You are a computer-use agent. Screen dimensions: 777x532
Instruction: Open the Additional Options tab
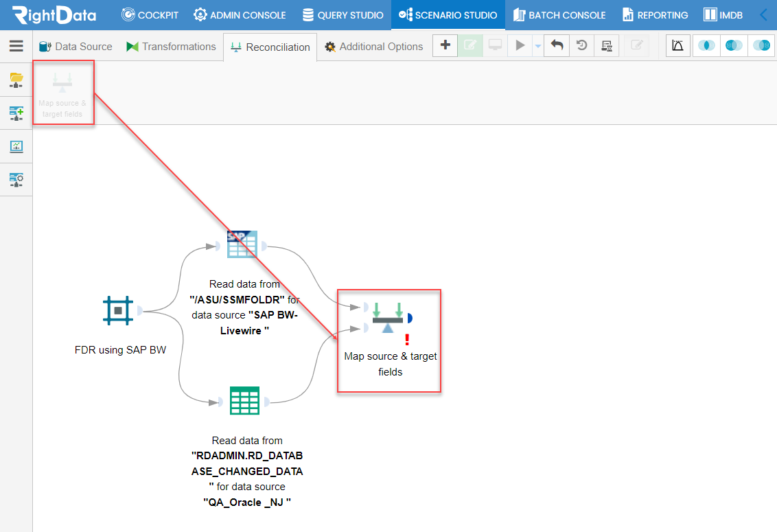coord(374,47)
